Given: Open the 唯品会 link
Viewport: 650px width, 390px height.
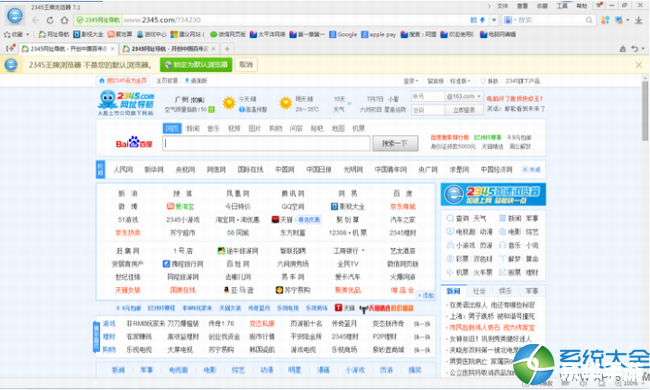Looking at the screenshot, I should pos(403,290).
